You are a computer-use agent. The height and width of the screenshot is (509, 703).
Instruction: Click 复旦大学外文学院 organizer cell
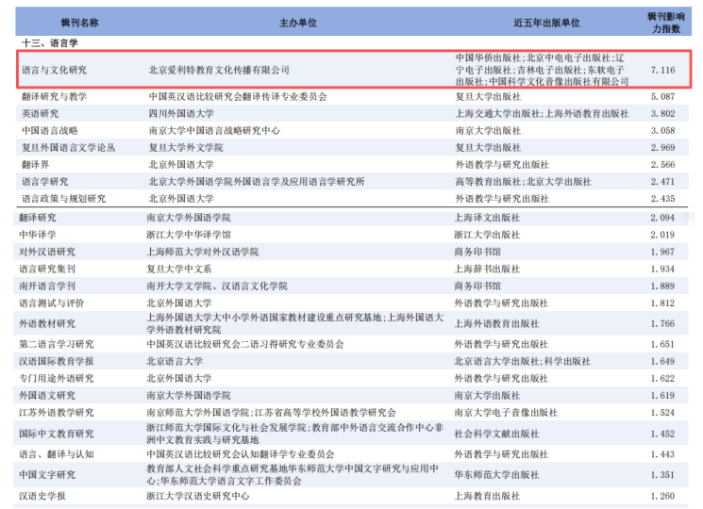click(x=186, y=148)
